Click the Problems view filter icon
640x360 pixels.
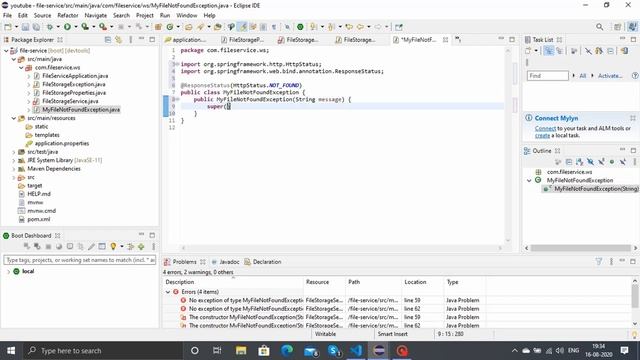click(x=598, y=262)
